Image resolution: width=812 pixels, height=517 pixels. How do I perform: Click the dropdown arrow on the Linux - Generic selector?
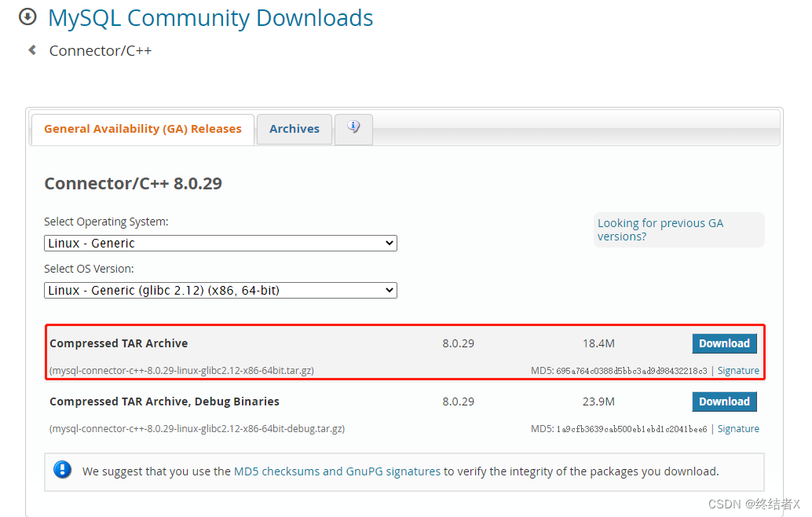click(390, 243)
